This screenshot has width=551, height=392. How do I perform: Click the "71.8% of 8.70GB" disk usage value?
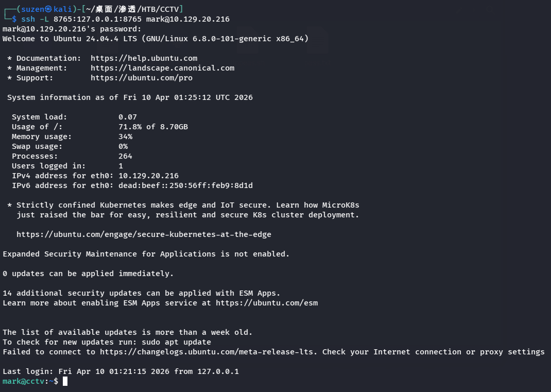(153, 127)
